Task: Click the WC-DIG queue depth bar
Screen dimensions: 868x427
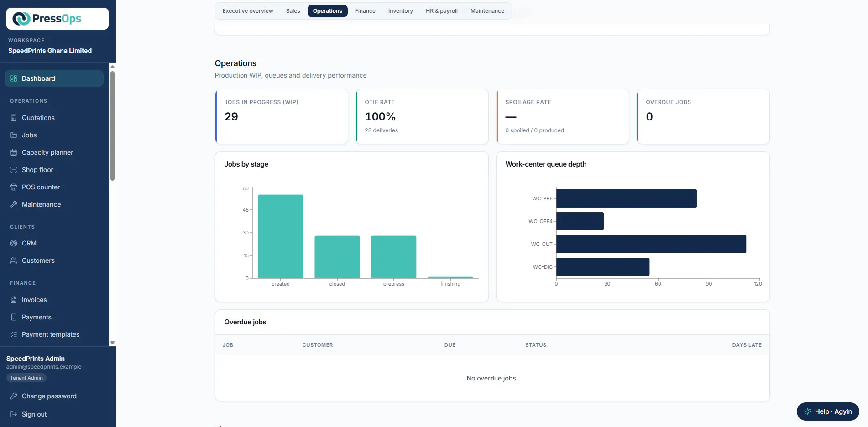Action: coord(603,267)
